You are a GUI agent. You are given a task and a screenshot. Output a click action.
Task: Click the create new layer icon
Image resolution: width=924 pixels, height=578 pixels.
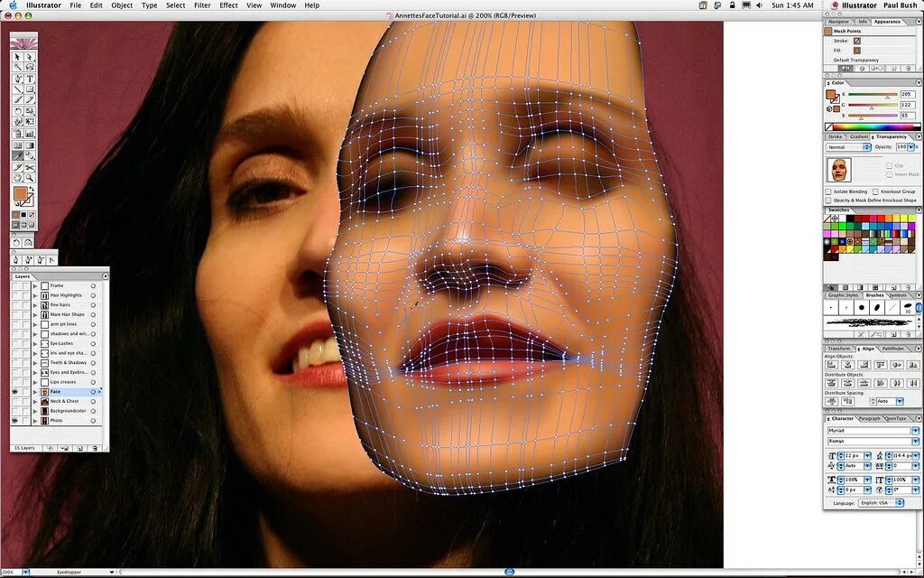coord(80,448)
